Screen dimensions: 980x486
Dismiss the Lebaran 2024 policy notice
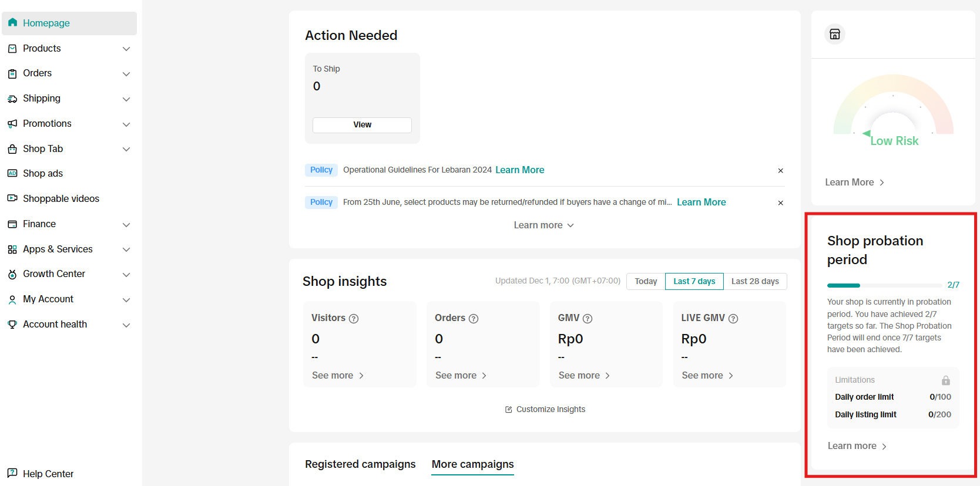(x=780, y=171)
